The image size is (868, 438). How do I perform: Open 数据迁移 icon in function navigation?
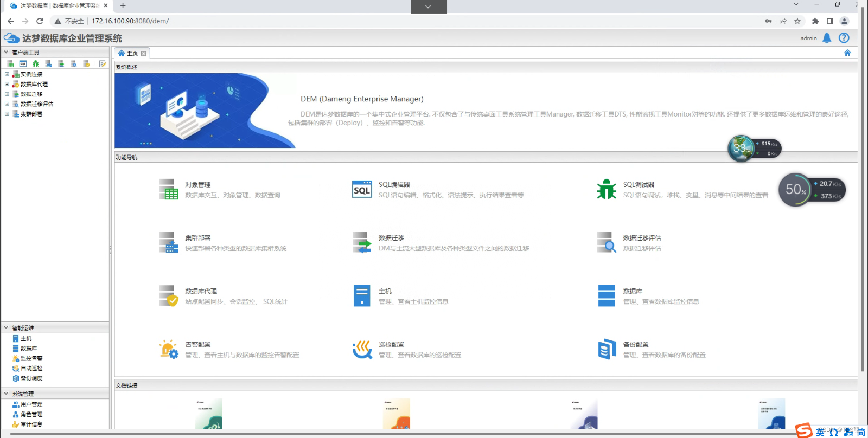coord(362,242)
